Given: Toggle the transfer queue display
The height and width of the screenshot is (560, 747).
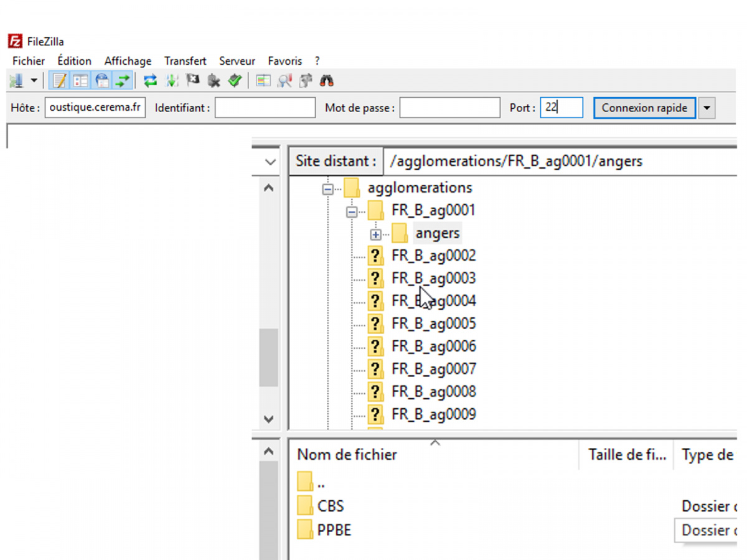Looking at the screenshot, I should [x=123, y=80].
